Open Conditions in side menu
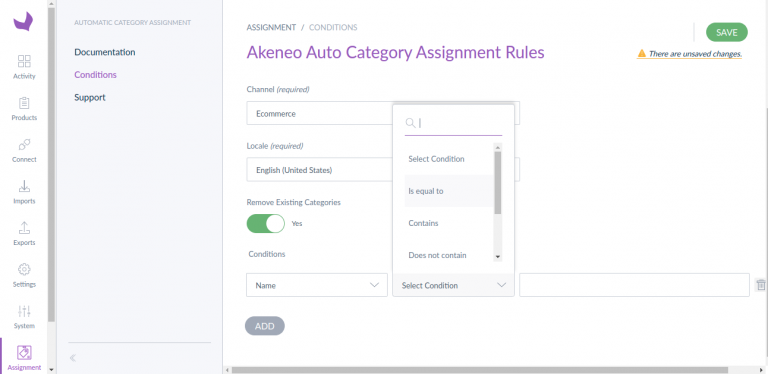Screen dimensions: 768x374 pos(96,75)
